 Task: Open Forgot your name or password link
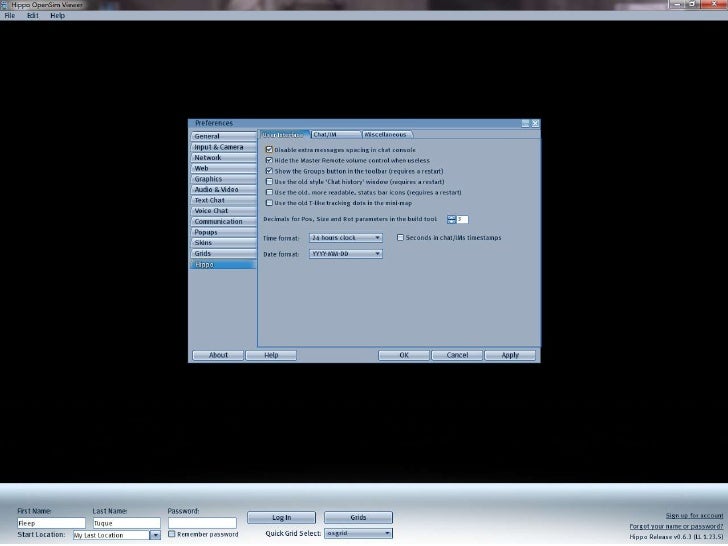coord(676,526)
